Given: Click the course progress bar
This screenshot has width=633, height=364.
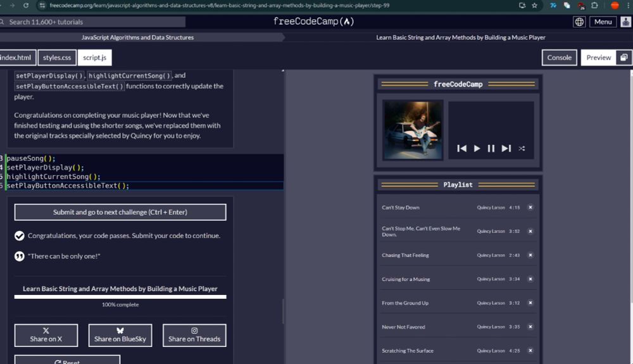Looking at the screenshot, I should click(x=120, y=297).
